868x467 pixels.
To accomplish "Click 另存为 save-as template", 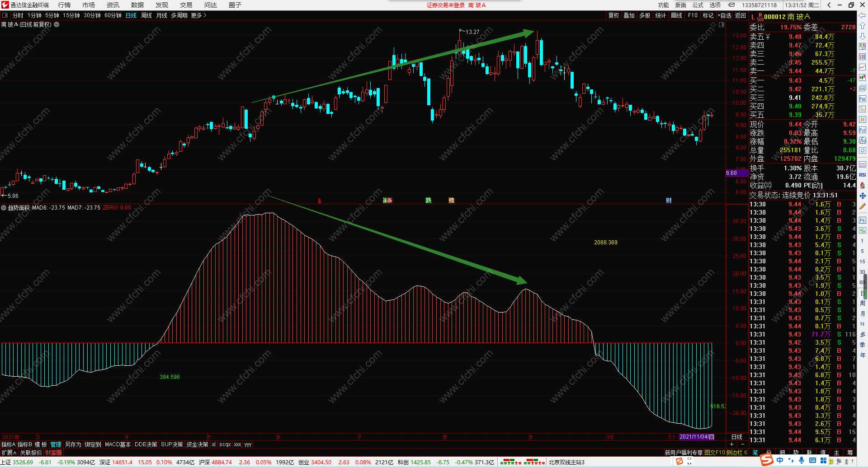I will (73, 444).
